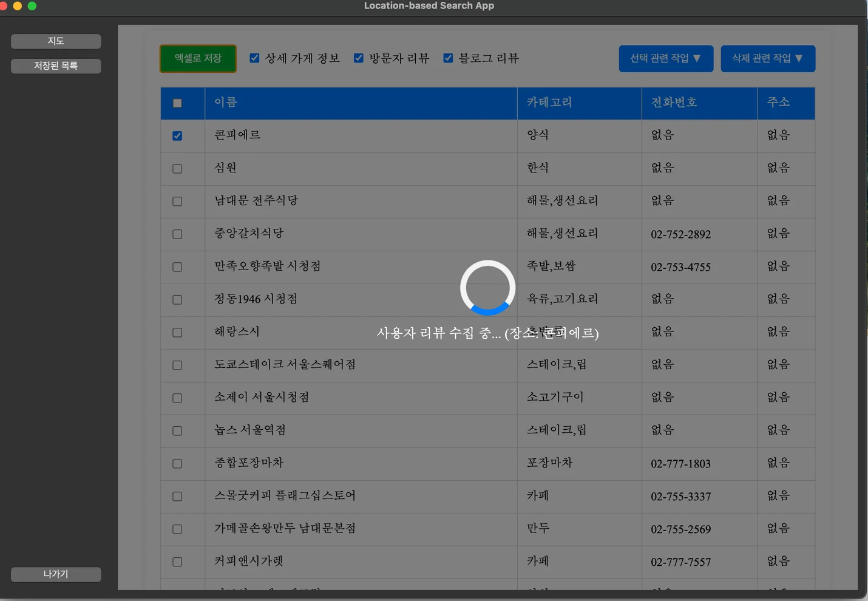Click the loading spinner indicator
This screenshot has width=868, height=601.
[487, 288]
